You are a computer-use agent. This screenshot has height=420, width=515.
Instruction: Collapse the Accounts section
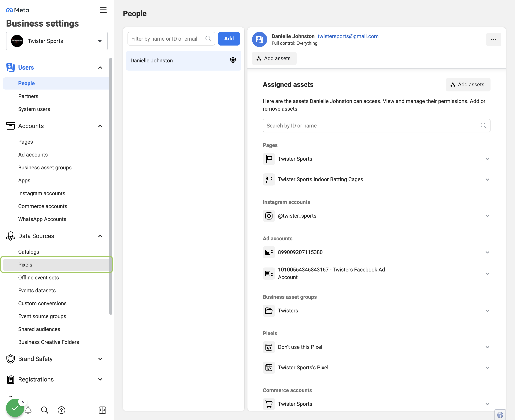pyautogui.click(x=100, y=126)
